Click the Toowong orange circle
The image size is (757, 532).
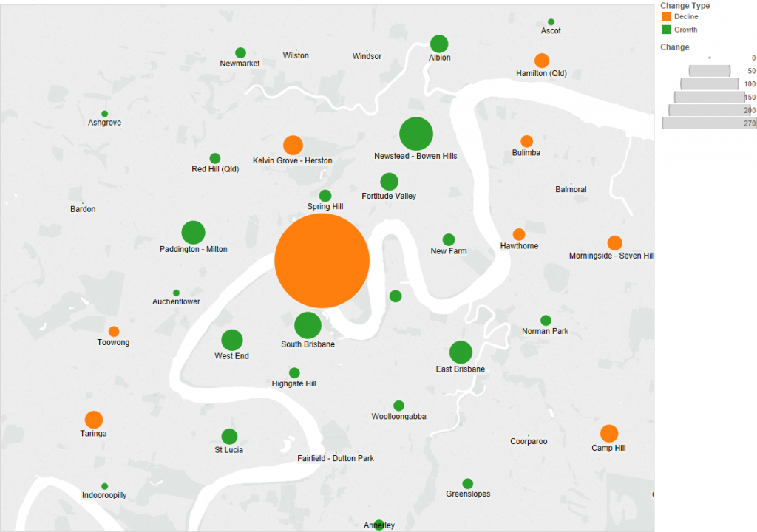[x=114, y=332]
